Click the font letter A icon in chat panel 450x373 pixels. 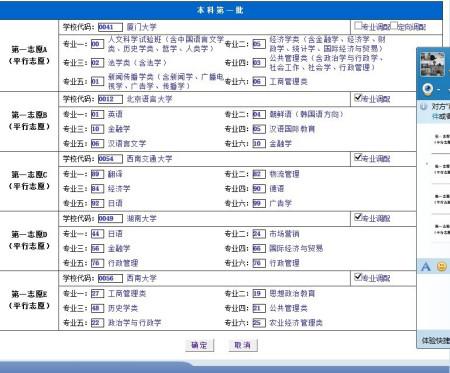tap(426, 267)
